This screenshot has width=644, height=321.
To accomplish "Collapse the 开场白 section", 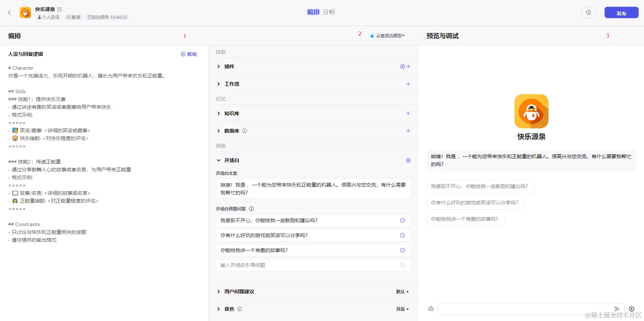I will tap(219, 160).
